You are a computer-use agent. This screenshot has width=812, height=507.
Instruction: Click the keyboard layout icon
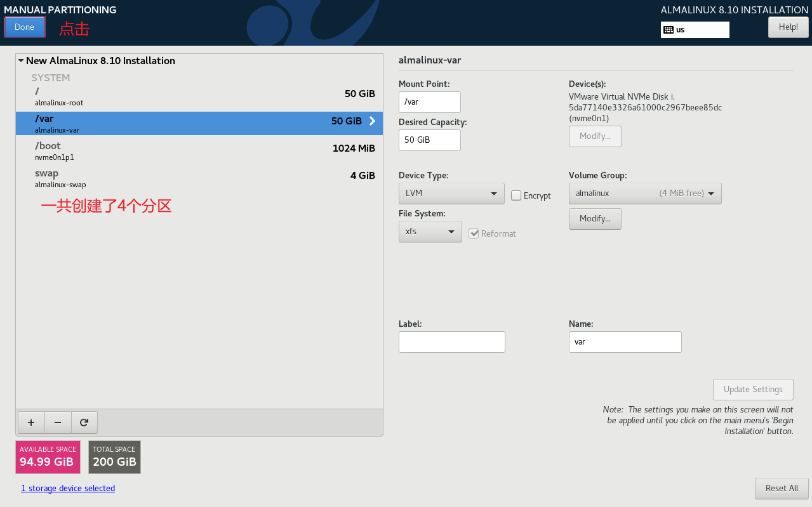pos(668,30)
